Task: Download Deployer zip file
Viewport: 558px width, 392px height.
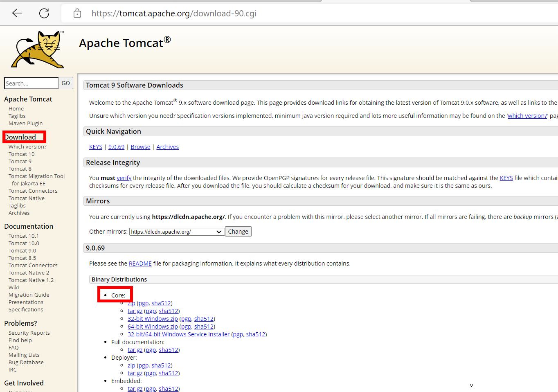Action: 131,365
